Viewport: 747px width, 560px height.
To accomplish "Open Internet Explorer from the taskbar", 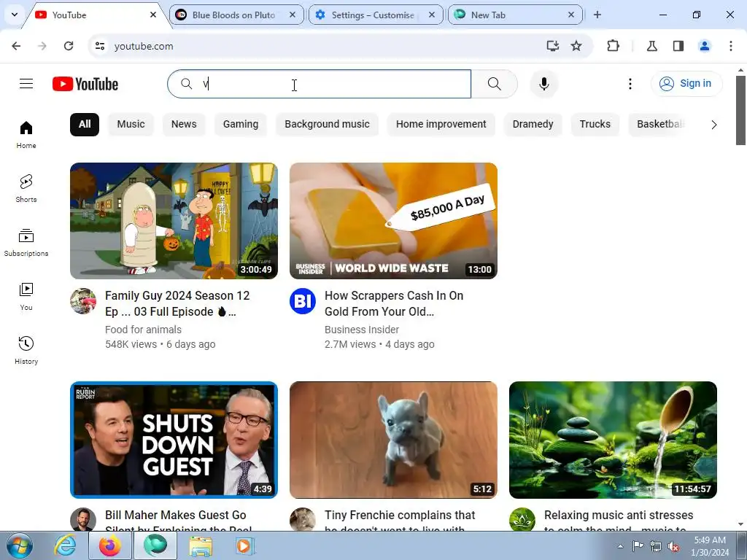I will coord(65,545).
